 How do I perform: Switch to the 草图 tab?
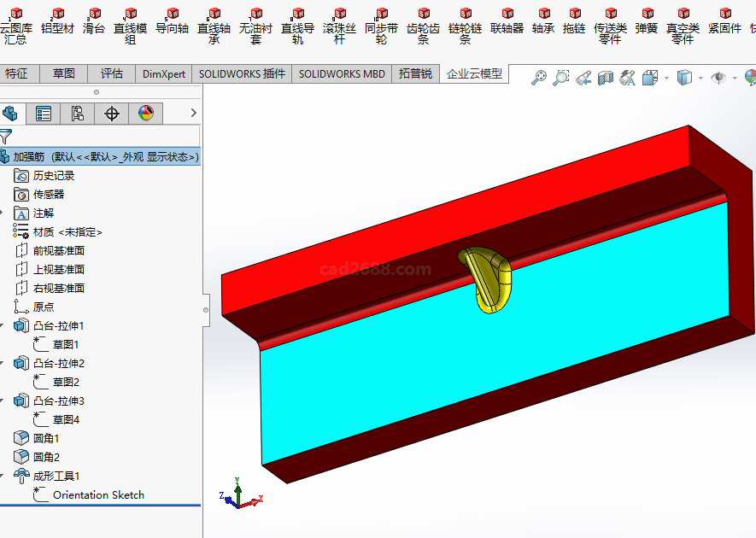[x=64, y=73]
